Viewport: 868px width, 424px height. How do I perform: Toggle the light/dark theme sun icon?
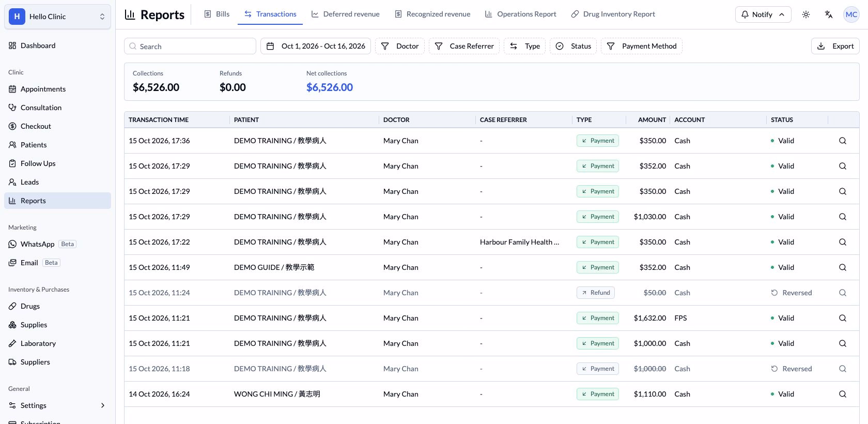point(806,14)
